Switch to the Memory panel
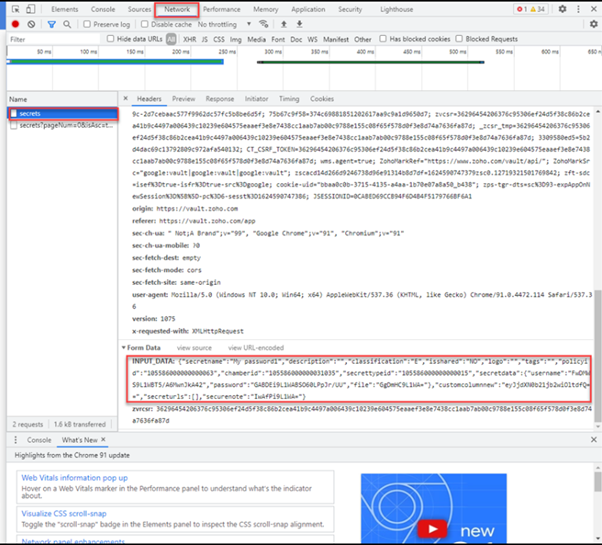The width and height of the screenshot is (602, 545). point(266,9)
